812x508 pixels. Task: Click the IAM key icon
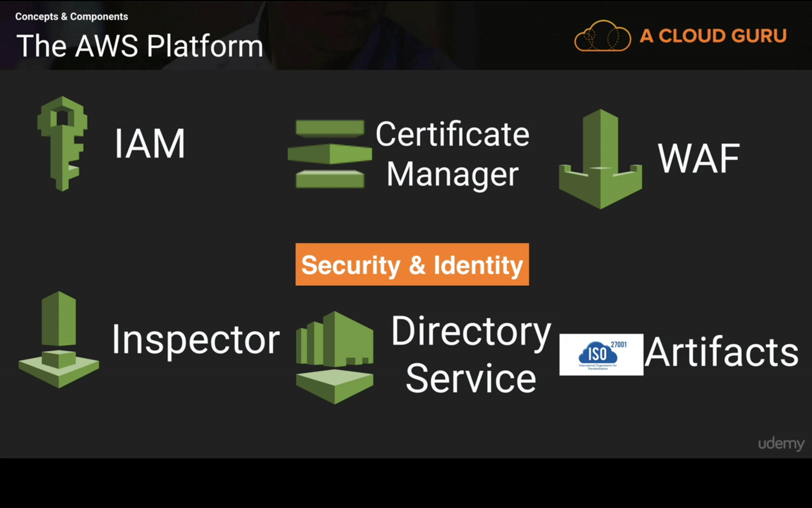coord(62,144)
